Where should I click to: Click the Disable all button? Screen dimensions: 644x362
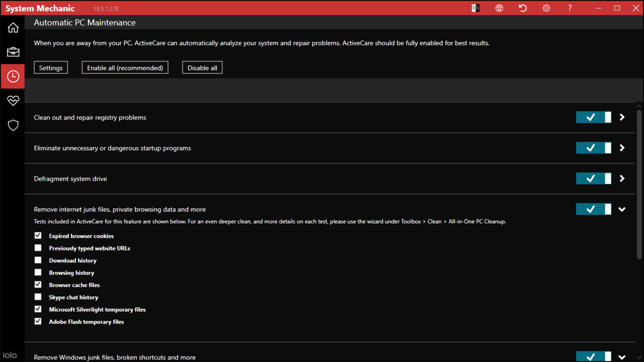click(202, 68)
